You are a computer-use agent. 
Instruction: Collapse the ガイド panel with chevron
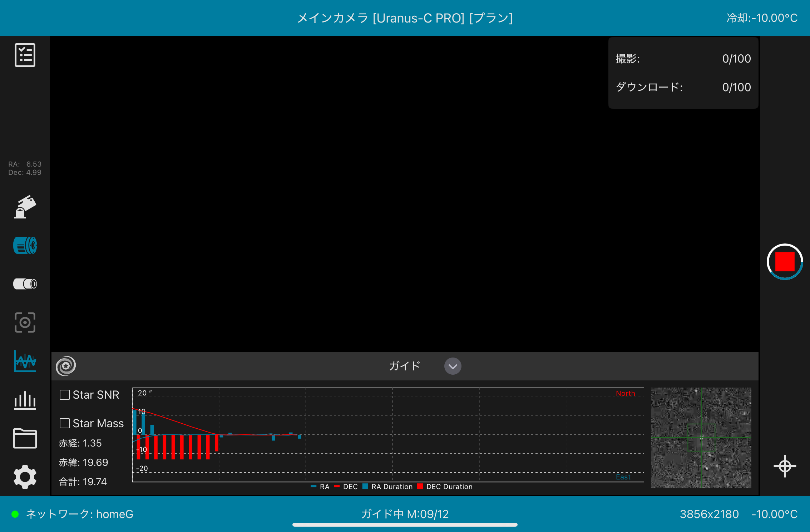pyautogui.click(x=453, y=366)
